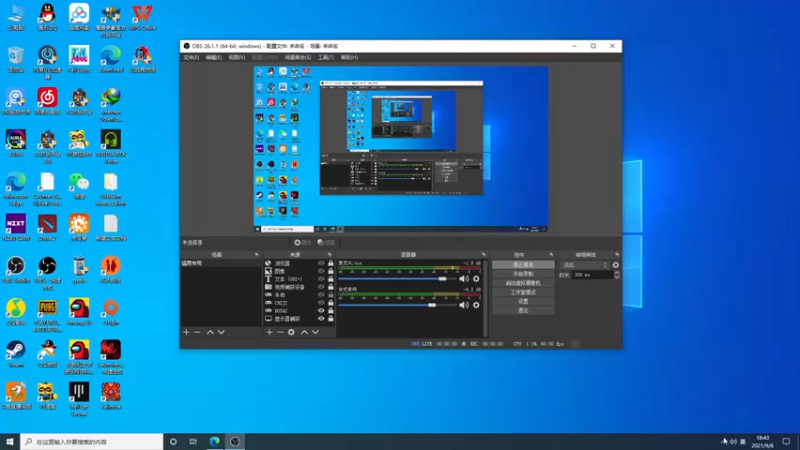The image size is (800, 450).
Task: Open the 文件(F) menu in OBS
Action: click(191, 58)
